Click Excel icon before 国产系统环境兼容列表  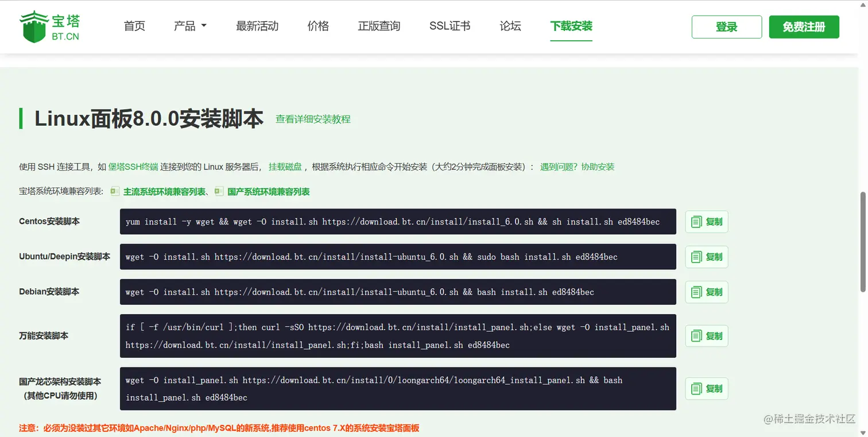[219, 191]
